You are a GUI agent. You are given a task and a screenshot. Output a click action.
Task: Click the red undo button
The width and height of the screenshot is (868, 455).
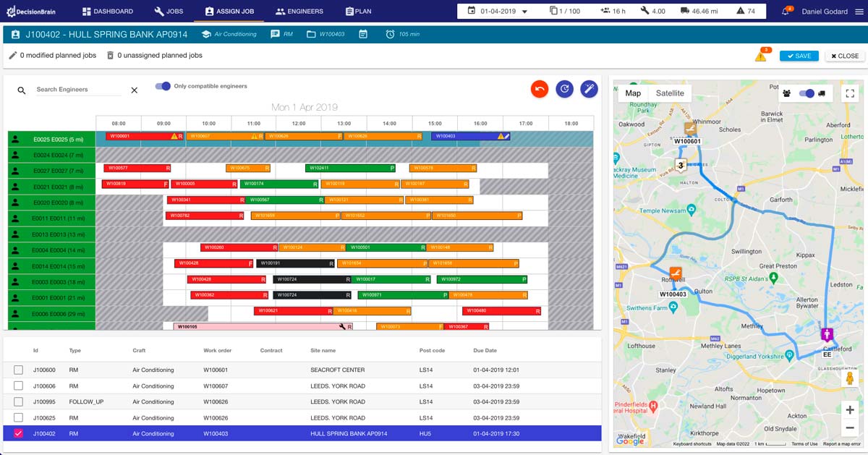540,89
